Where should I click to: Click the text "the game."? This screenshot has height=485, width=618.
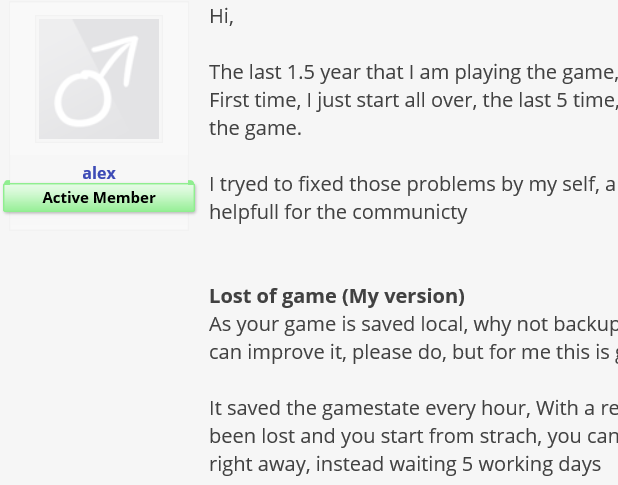pyautogui.click(x=255, y=128)
